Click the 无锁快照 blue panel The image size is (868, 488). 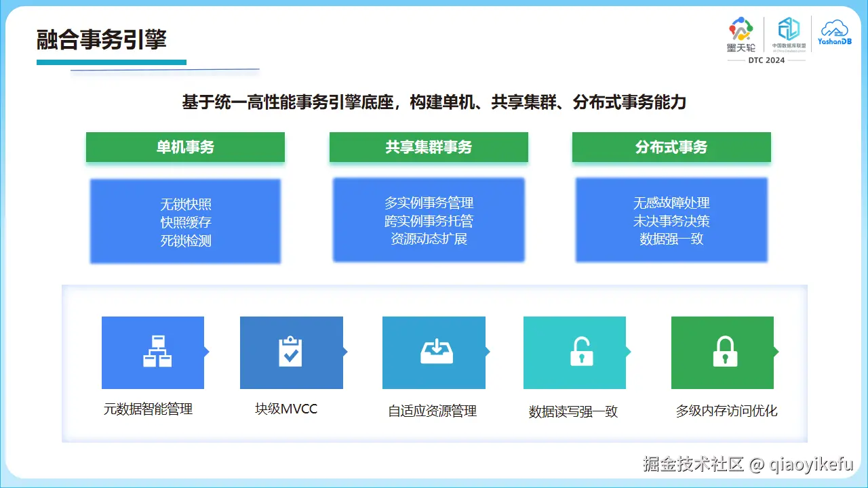[x=185, y=220]
